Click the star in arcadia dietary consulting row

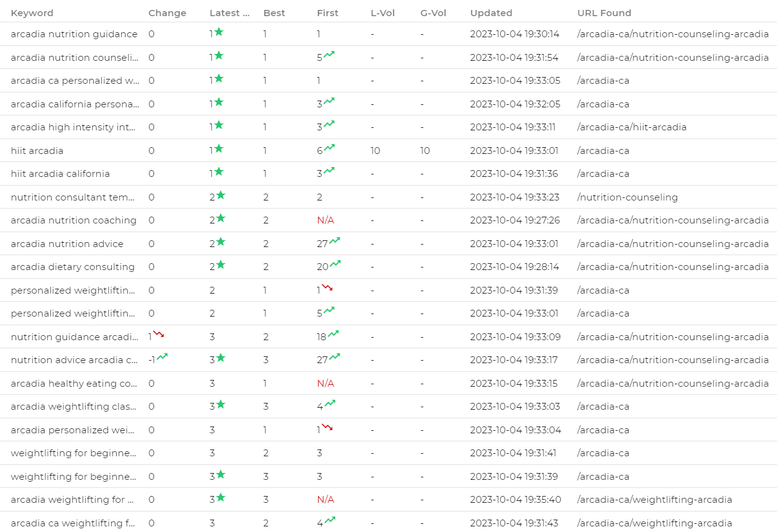click(220, 265)
